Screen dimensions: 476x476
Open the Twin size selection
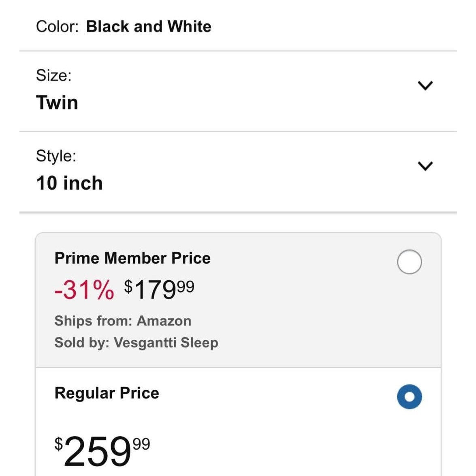[x=57, y=102]
